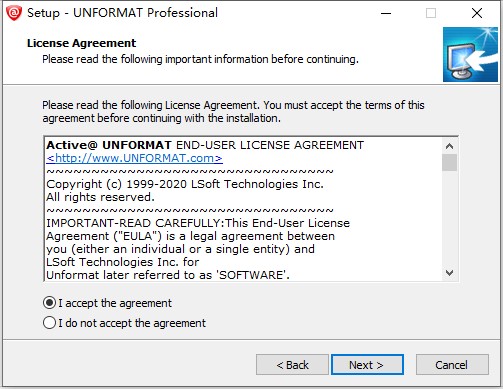This screenshot has width=503, height=389.
Task: Click the computer monitor wizard image
Action: (x=470, y=55)
